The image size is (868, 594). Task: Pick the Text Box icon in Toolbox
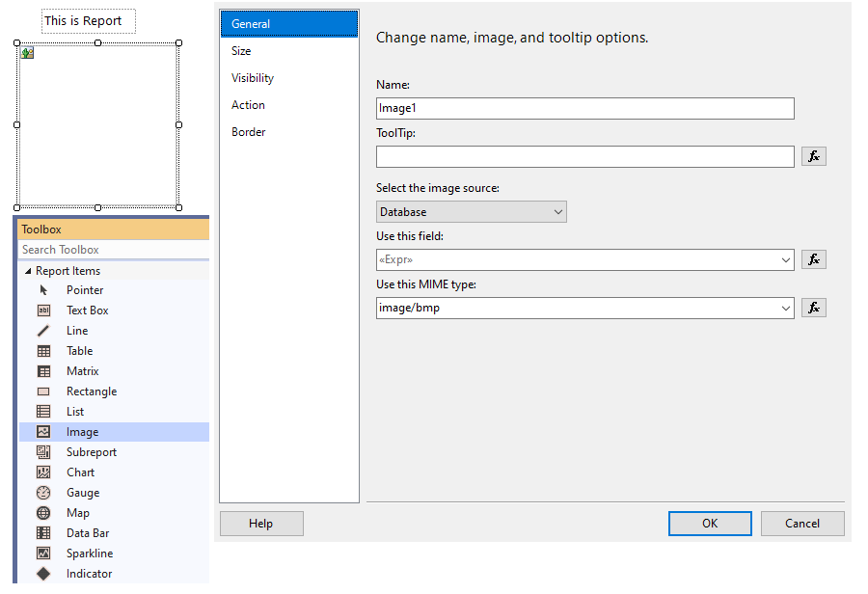[43, 310]
